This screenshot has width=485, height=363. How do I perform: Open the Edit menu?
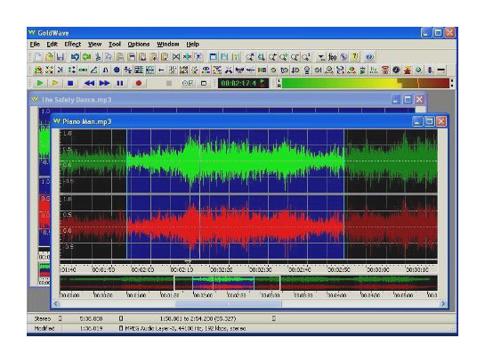tap(52, 44)
